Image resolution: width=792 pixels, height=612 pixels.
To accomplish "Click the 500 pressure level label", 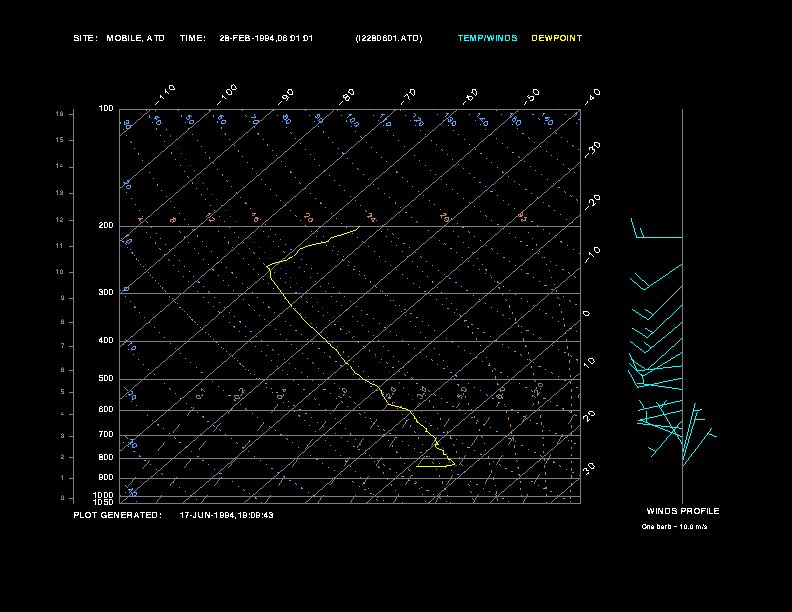I will pos(106,378).
